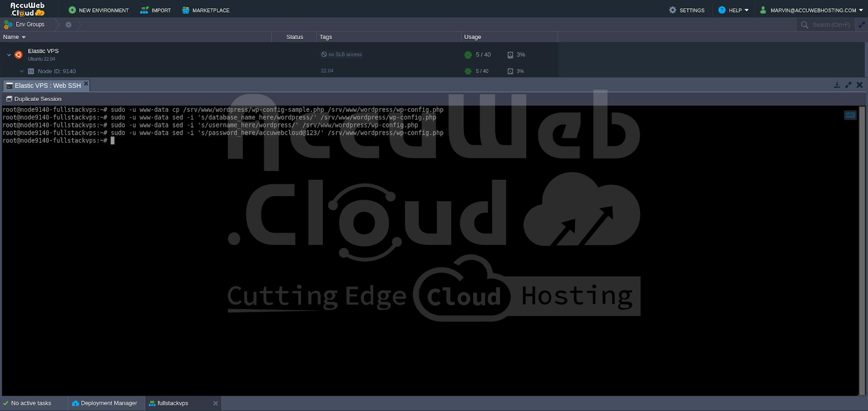Image resolution: width=868 pixels, height=411 pixels.
Task: Minimize the Web SSH panel to bottom
Action: click(x=837, y=85)
